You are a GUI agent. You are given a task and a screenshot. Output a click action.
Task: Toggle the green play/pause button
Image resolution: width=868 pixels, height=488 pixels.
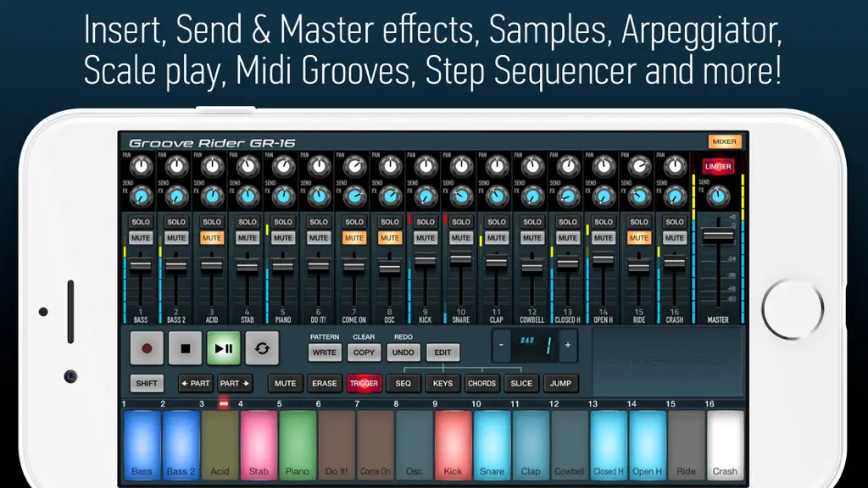click(x=224, y=348)
